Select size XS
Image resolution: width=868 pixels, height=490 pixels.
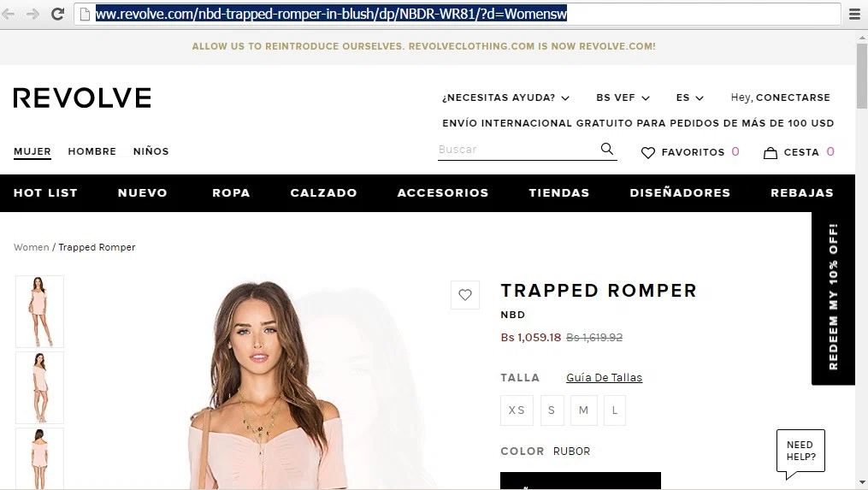pyautogui.click(x=517, y=410)
